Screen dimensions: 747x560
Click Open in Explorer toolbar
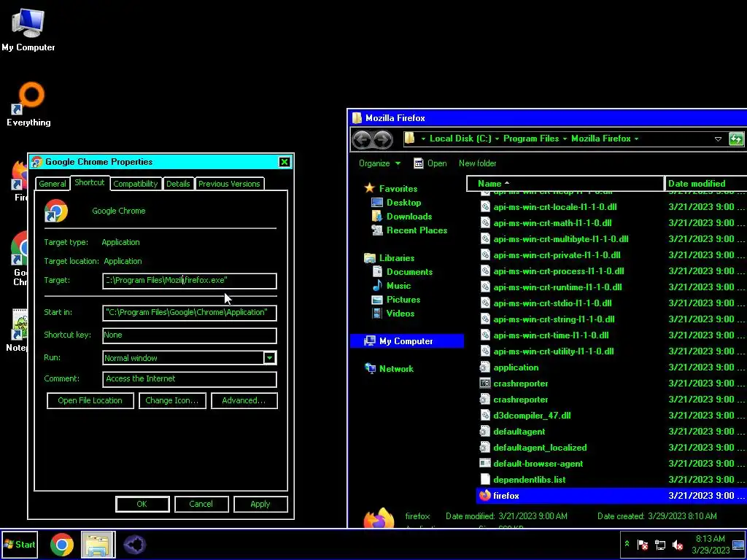[430, 163]
